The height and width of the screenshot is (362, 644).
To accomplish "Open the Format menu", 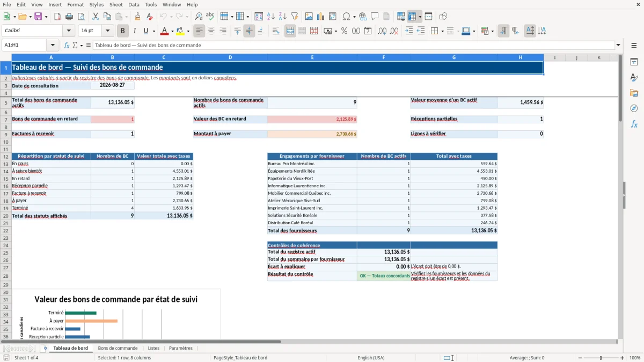I will point(75,4).
